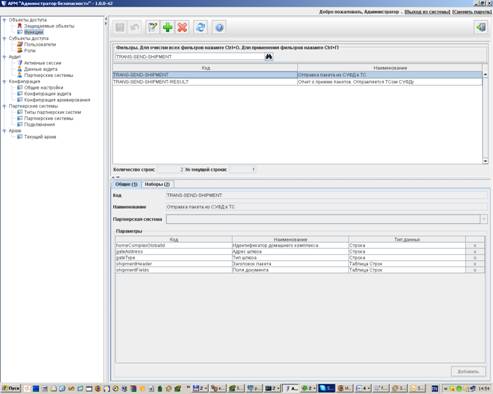Click the blue refresh arrows icon
Image resolution: width=493 pixels, height=394 pixels.
[201, 27]
